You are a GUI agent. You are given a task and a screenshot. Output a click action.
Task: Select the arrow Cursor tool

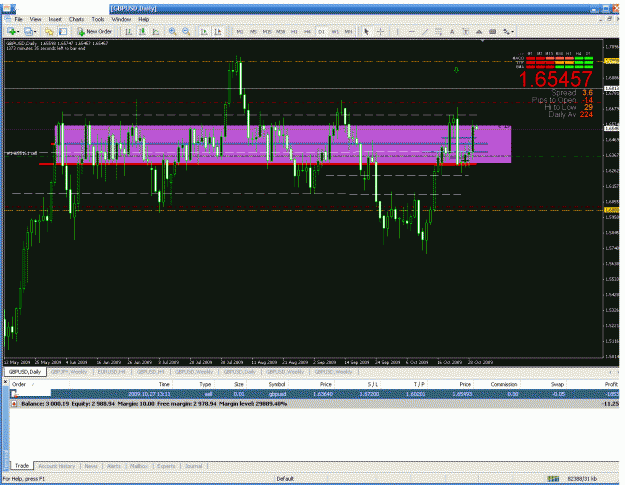pos(367,31)
